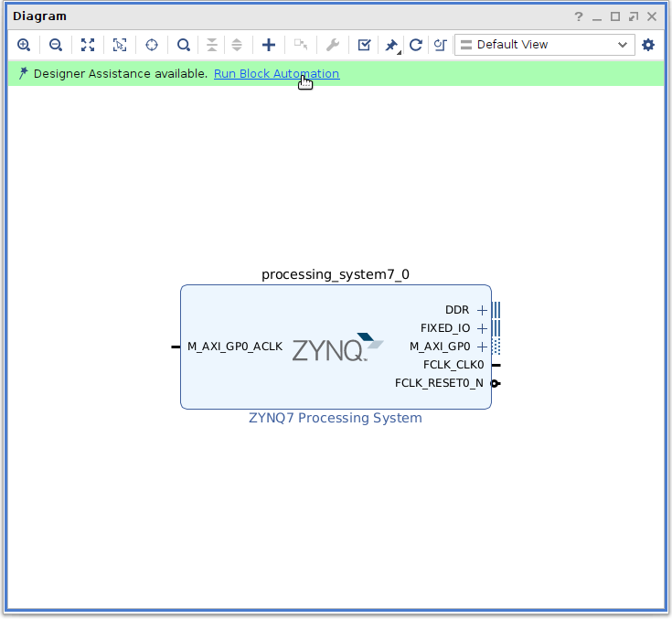672x619 pixels.
Task: Click the Zoom Fit icon
Action: tap(88, 45)
